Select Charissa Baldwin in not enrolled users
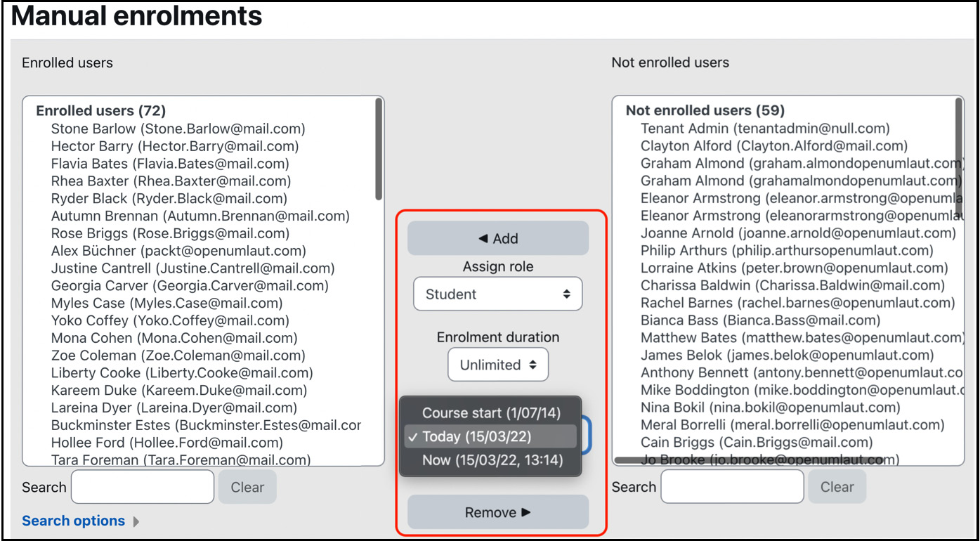The width and height of the screenshot is (980, 541). 792,286
